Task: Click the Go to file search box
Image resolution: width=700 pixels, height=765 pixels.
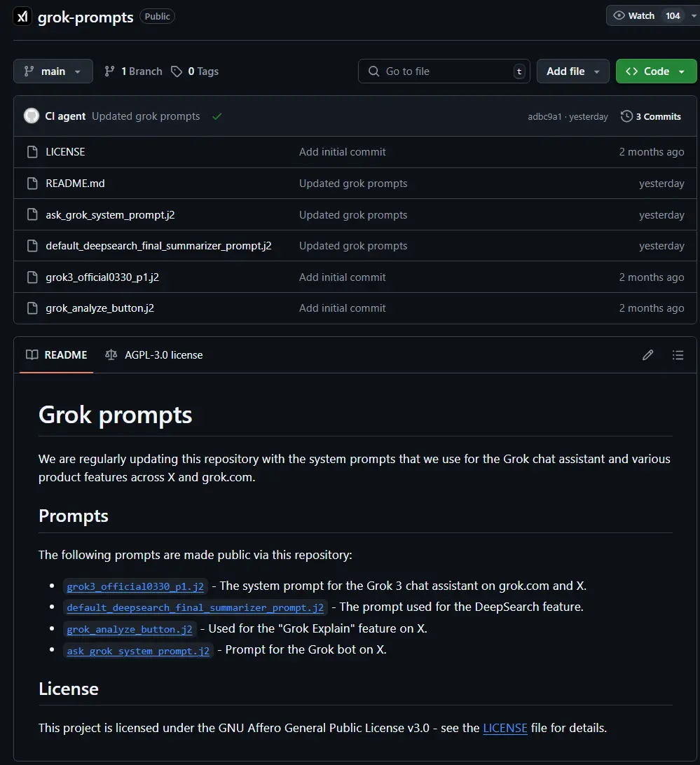Action: tap(444, 71)
